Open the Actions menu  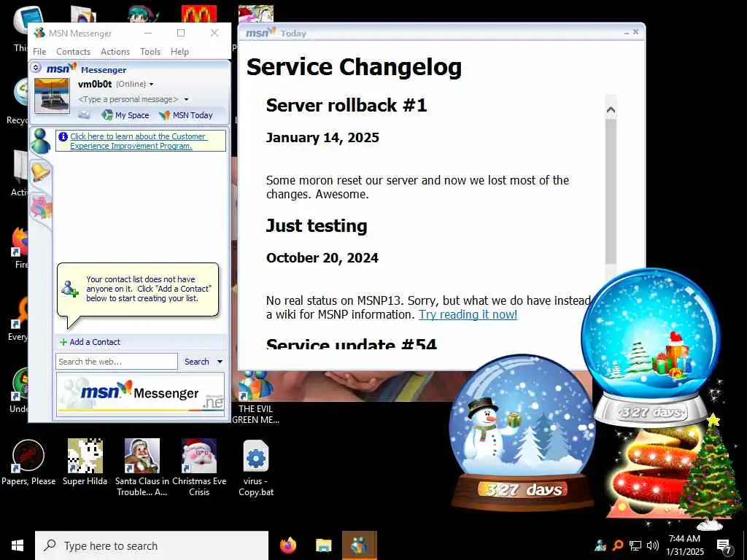[115, 52]
